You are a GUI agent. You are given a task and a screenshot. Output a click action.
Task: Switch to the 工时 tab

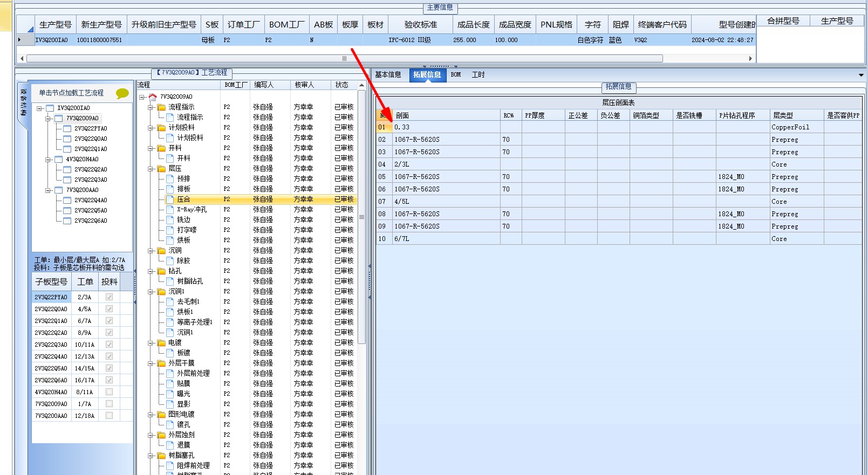[x=479, y=75]
